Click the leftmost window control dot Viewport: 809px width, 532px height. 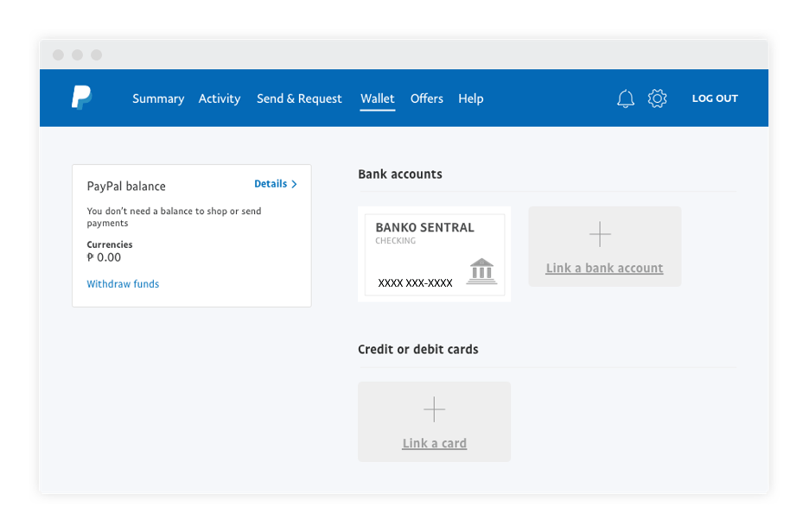(x=58, y=55)
